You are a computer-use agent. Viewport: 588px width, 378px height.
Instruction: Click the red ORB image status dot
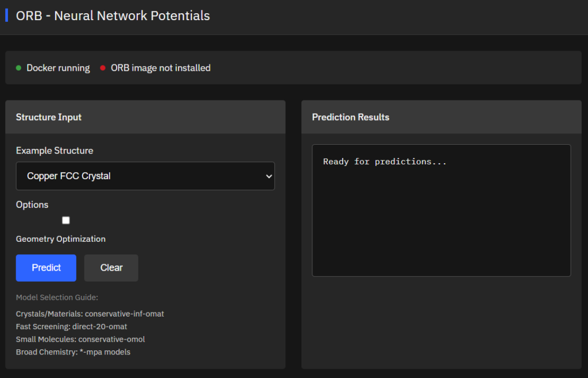pyautogui.click(x=103, y=68)
